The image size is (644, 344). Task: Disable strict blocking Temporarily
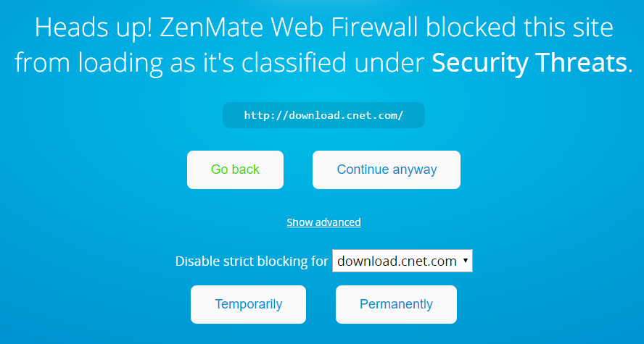[x=248, y=304]
